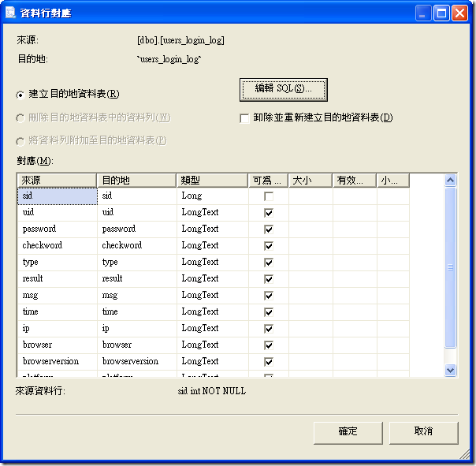Open the 編輯 SQL(S)... editor
Screen dimensions: 476x466
tap(283, 90)
